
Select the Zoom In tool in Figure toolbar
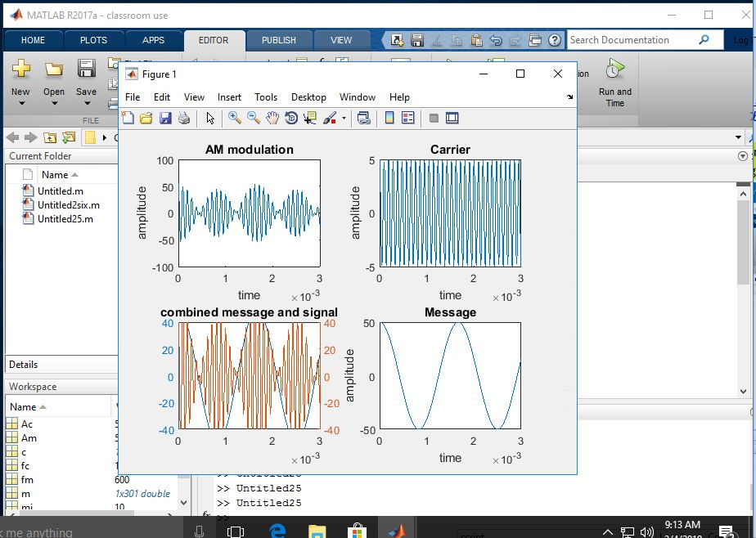[x=235, y=119]
